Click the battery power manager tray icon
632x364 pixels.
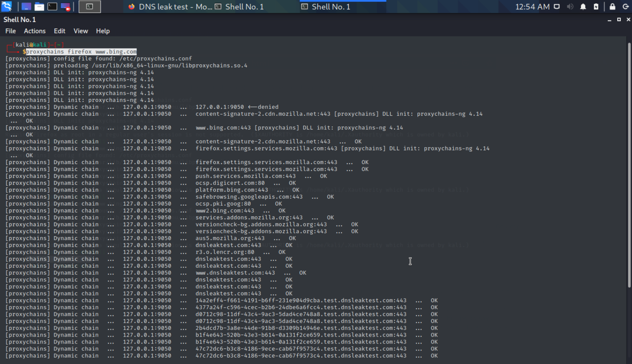pos(596,7)
